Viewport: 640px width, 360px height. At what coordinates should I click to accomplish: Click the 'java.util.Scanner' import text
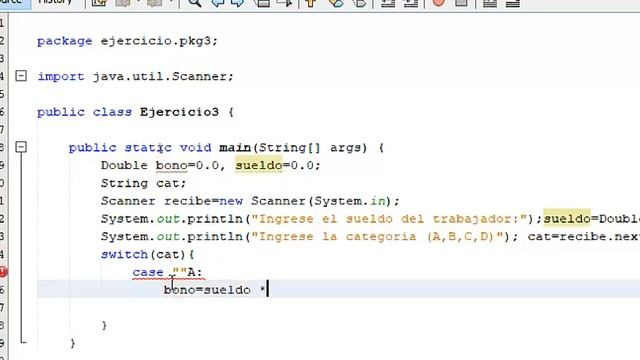160,76
